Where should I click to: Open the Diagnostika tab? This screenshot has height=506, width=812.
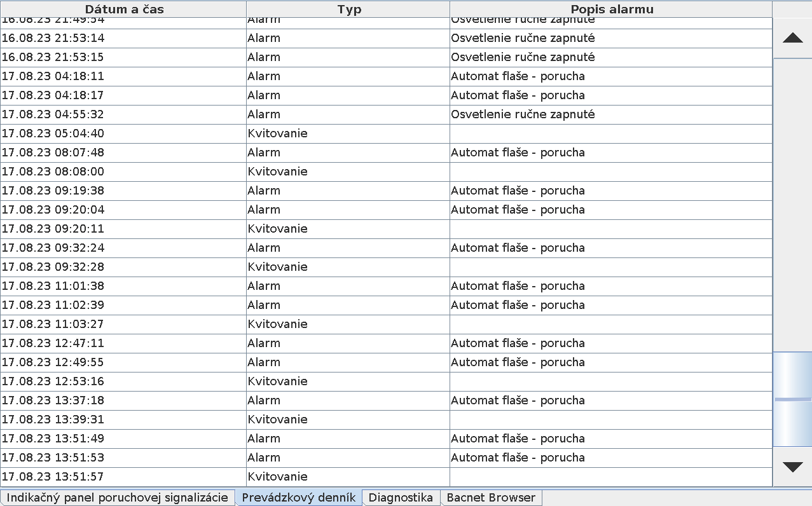tap(401, 498)
